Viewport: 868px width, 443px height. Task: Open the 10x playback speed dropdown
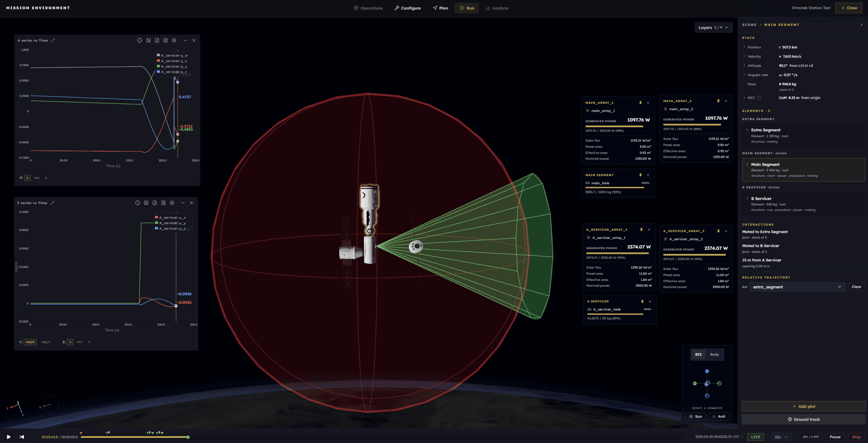tap(781, 437)
